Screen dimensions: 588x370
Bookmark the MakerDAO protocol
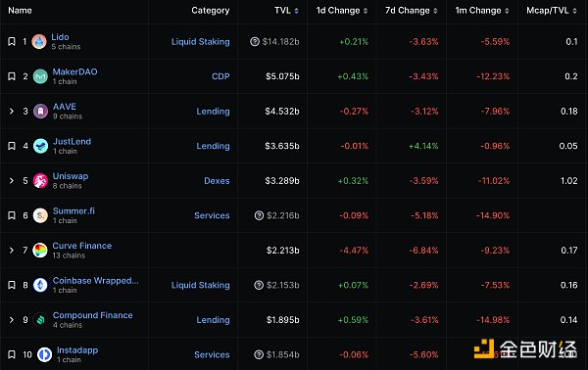(12, 76)
